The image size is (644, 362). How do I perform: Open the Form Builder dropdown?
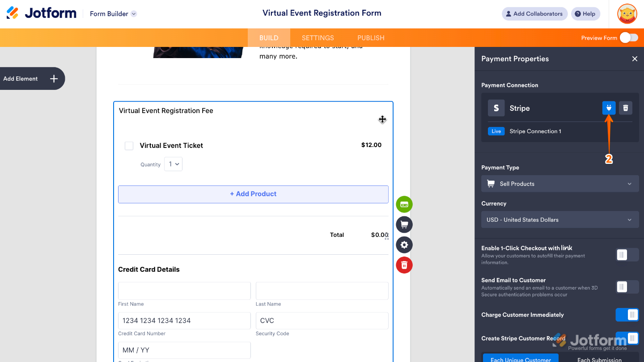(x=113, y=14)
